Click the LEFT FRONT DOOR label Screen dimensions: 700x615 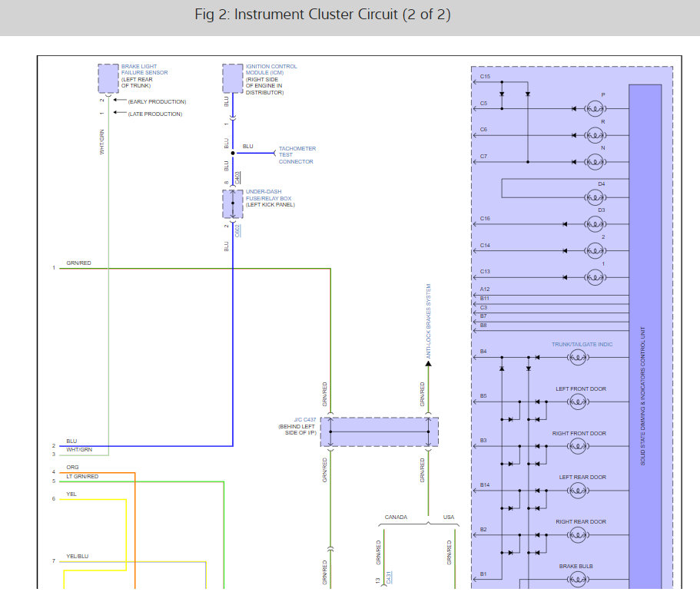pos(581,389)
